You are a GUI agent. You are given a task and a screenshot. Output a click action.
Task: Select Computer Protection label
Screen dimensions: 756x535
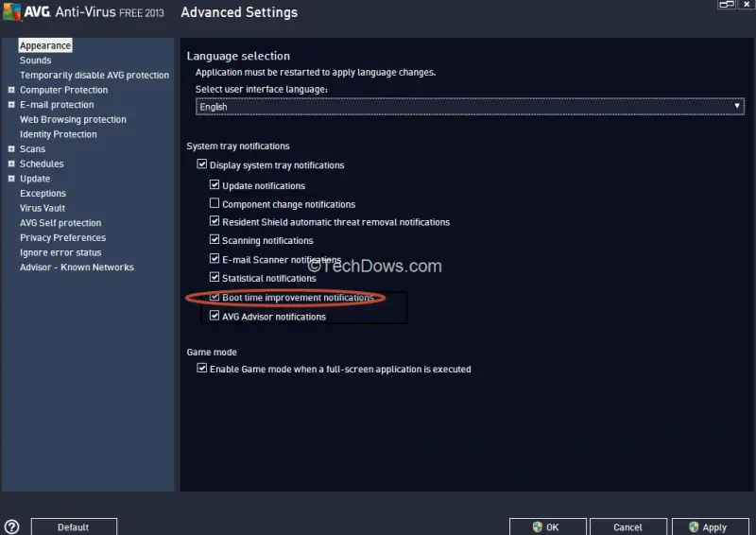[63, 90]
